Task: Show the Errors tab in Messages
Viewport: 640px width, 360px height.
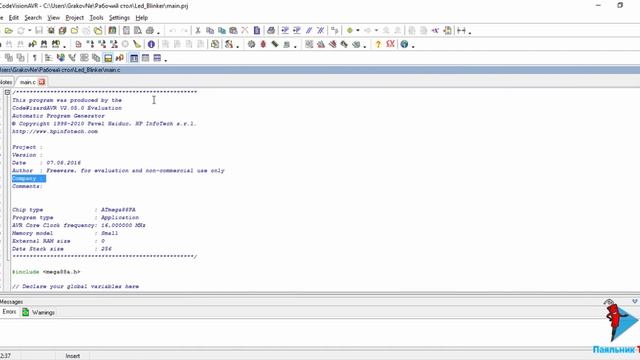Action: point(9,312)
